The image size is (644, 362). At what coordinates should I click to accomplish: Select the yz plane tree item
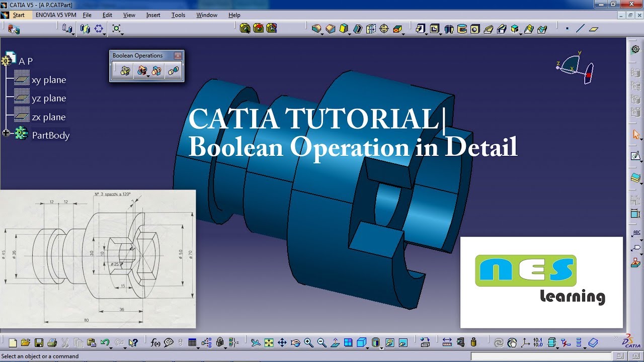coord(49,99)
